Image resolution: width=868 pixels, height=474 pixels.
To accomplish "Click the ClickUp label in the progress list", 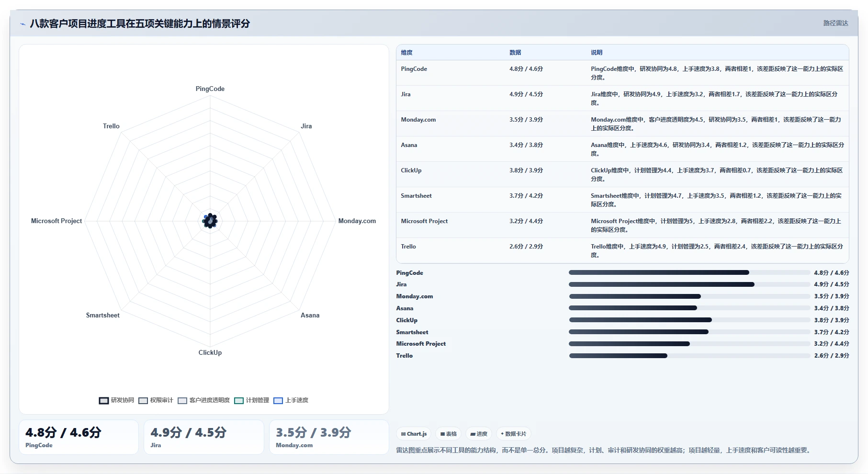I will [406, 320].
